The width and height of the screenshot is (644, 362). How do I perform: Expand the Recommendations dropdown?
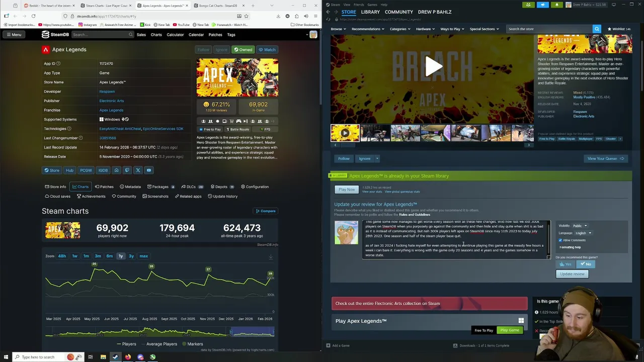tap(368, 29)
